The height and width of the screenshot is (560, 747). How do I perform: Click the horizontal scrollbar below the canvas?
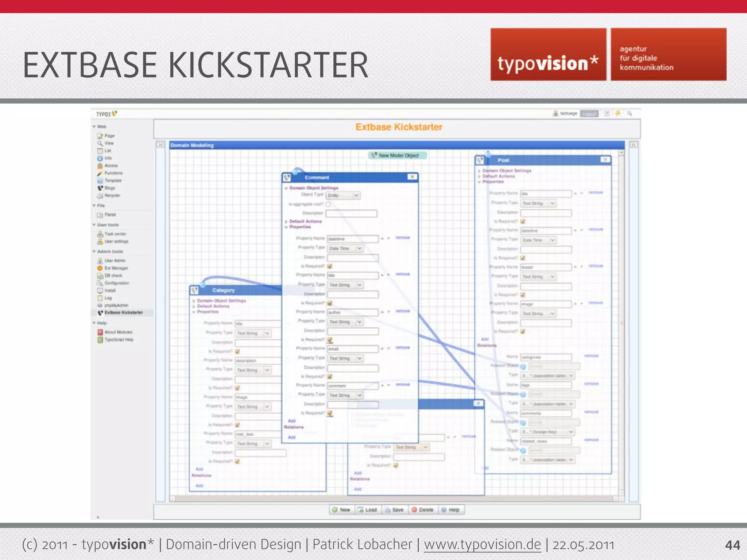point(394,498)
